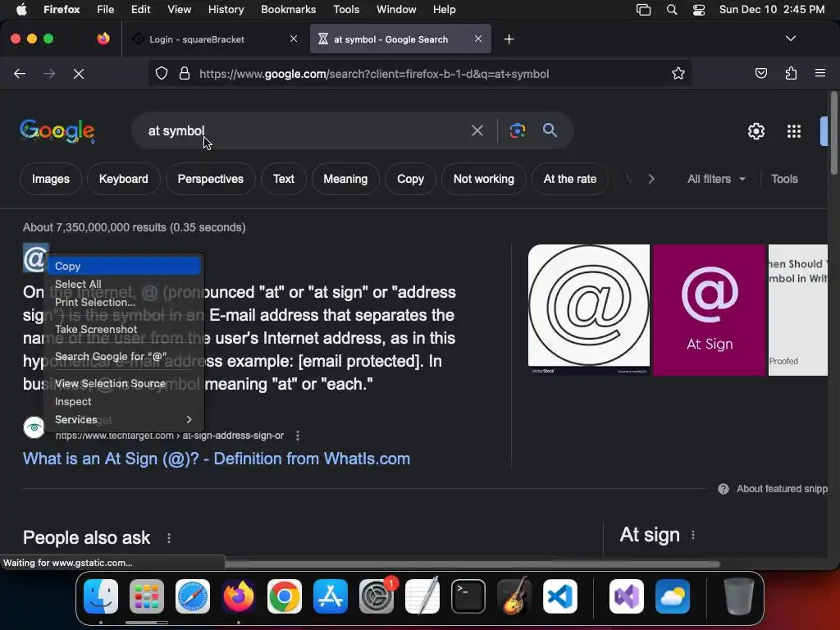This screenshot has width=840, height=630.
Task: Expand the All filters dropdown
Action: (716, 179)
